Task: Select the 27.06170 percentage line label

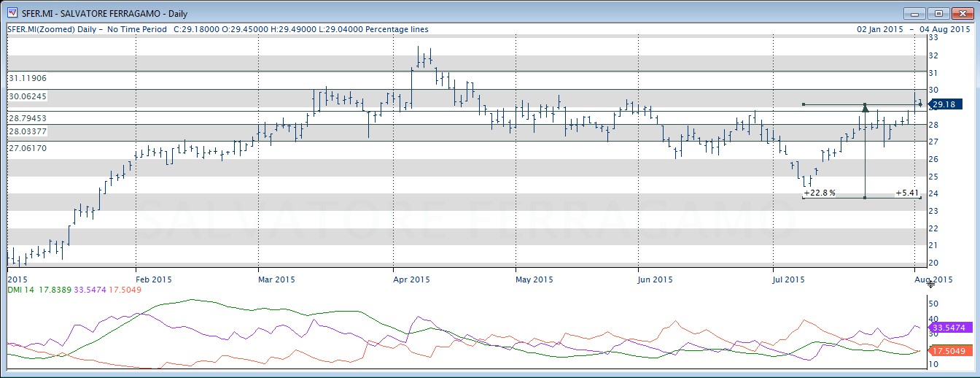Action: (x=28, y=148)
